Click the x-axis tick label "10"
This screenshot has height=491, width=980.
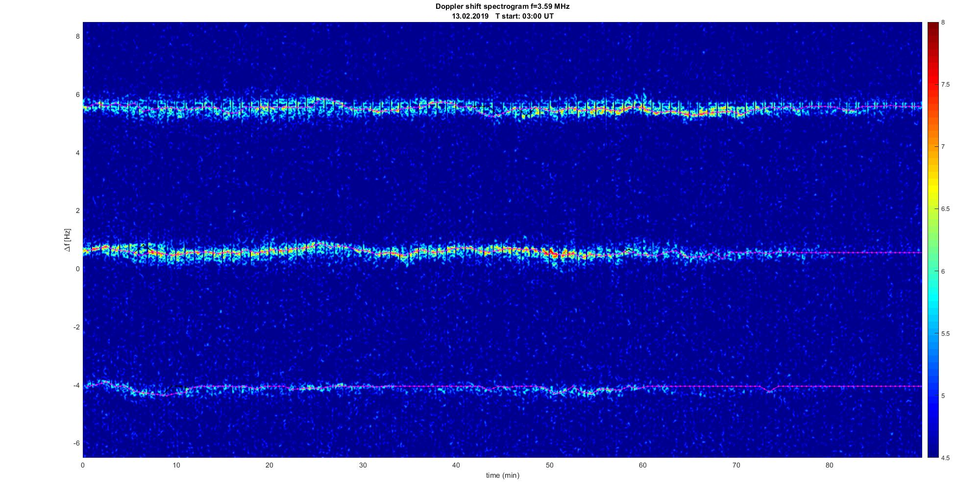[x=176, y=465]
